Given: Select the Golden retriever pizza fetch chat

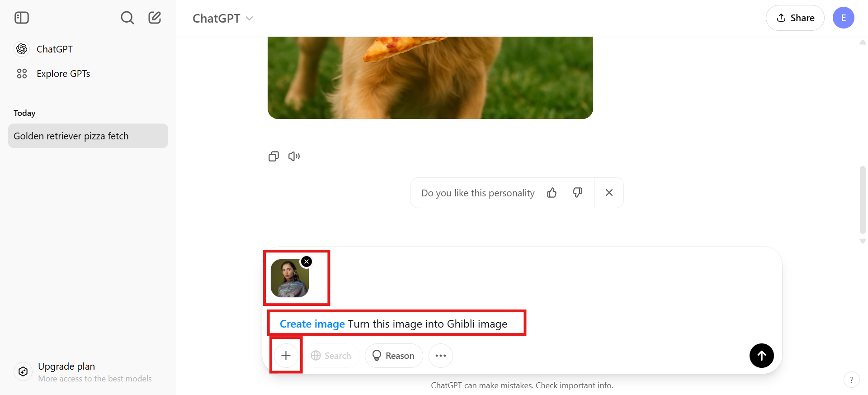Looking at the screenshot, I should click(x=88, y=136).
